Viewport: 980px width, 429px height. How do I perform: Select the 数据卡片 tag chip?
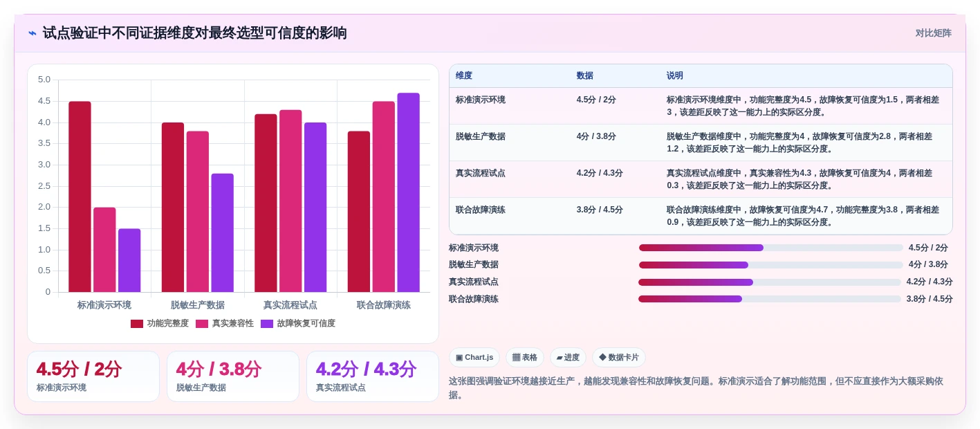(x=619, y=358)
